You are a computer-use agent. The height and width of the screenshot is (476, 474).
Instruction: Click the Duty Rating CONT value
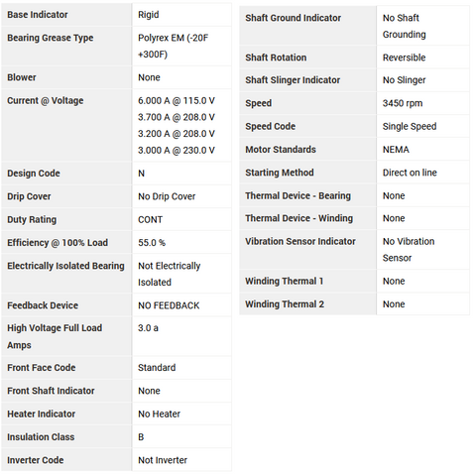pyautogui.click(x=150, y=219)
